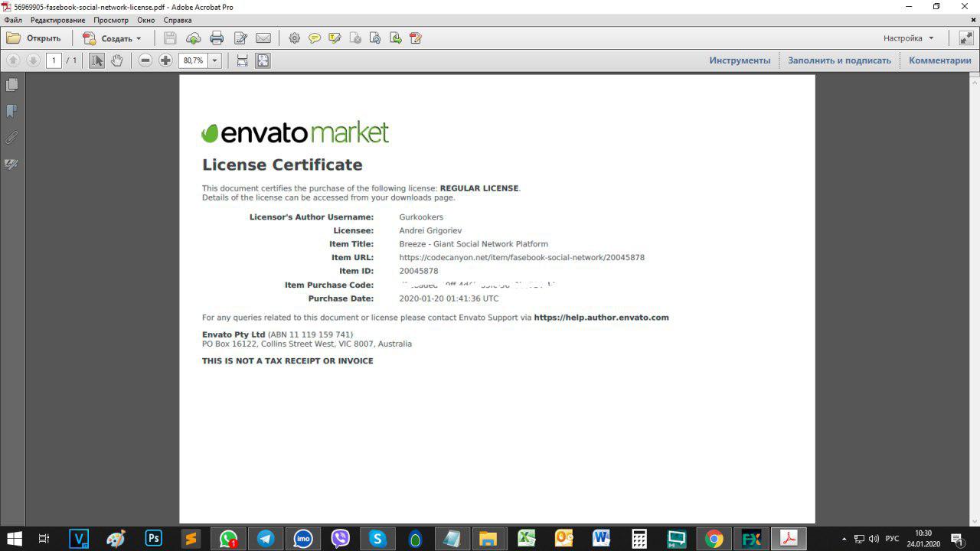Screen dimensions: 980x551
Task: Open Word from taskbar
Action: click(601, 539)
